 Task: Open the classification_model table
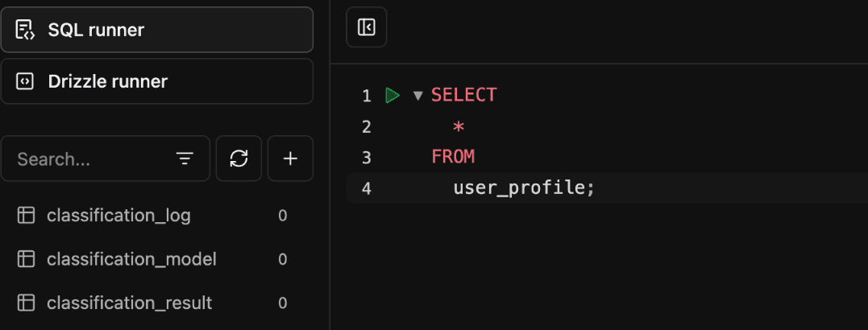(152, 258)
